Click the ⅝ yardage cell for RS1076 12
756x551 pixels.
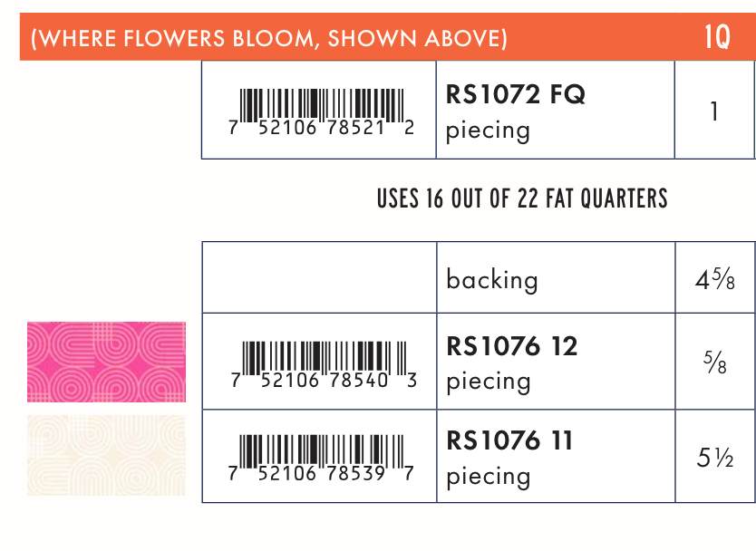coord(714,362)
